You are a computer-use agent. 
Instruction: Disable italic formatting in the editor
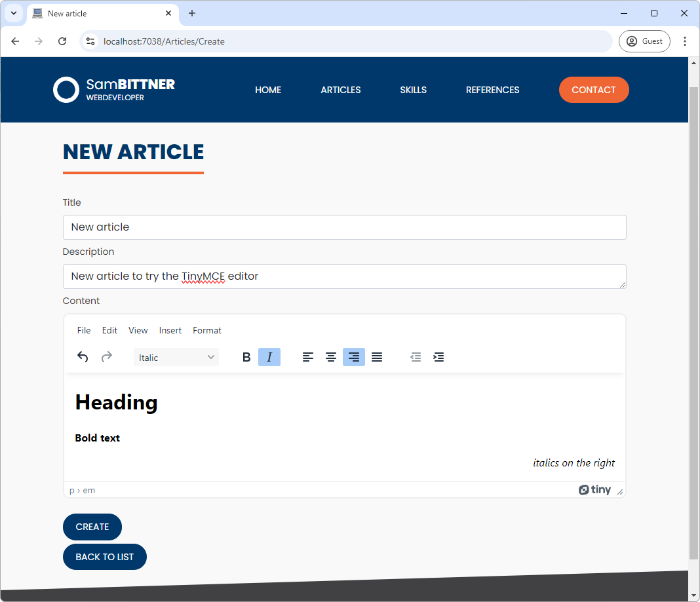coord(269,357)
